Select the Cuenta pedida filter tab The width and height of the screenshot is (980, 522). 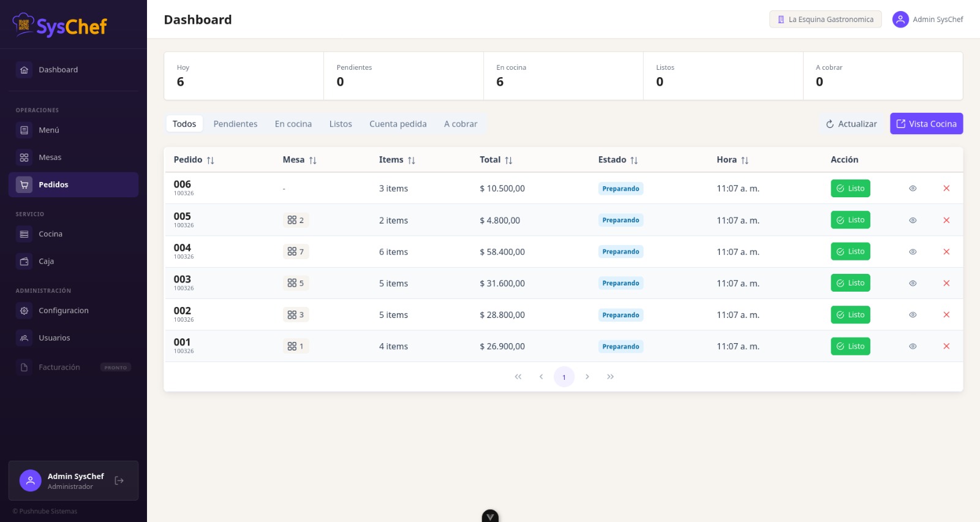click(x=398, y=124)
